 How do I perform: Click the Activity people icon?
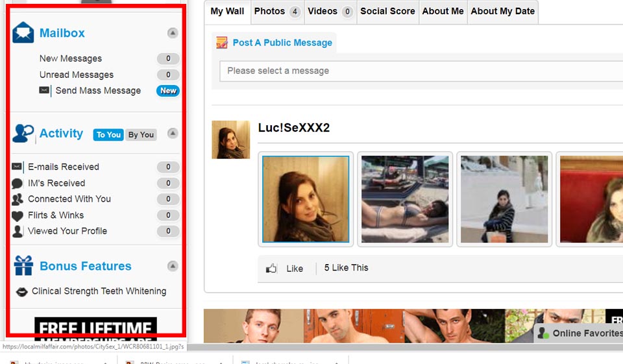pyautogui.click(x=23, y=134)
